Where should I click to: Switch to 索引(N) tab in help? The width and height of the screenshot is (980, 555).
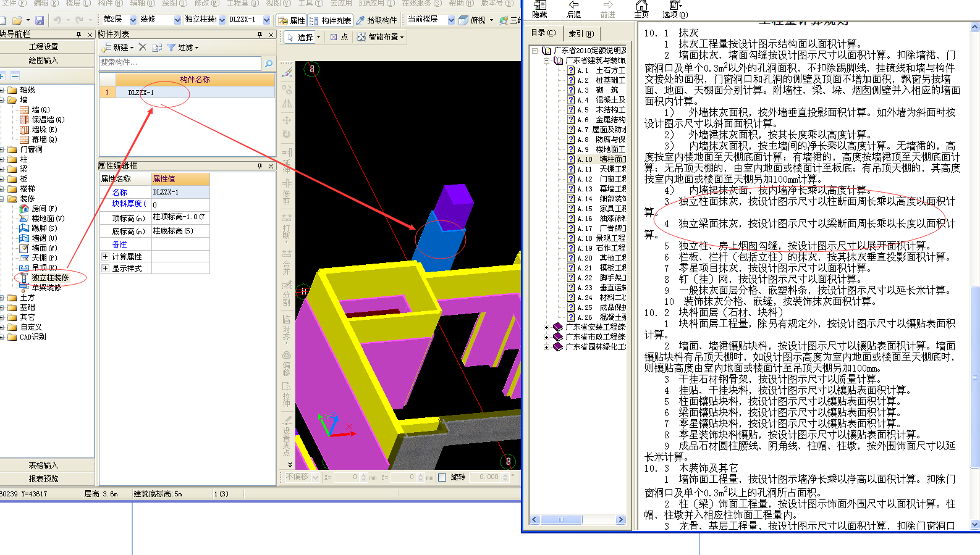coord(581,33)
